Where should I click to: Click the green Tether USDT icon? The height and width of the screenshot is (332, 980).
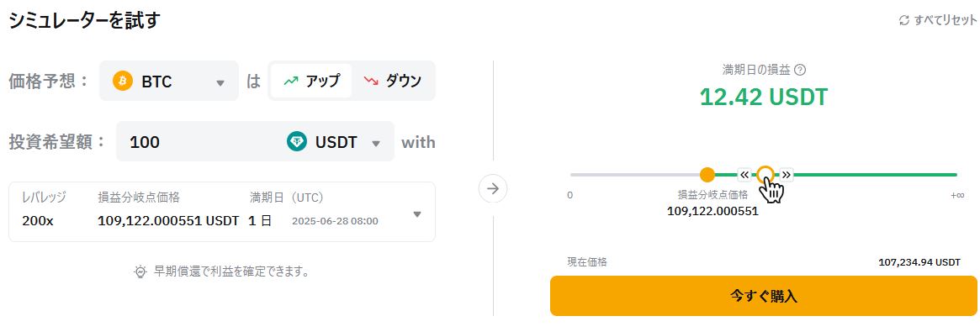[x=297, y=142]
